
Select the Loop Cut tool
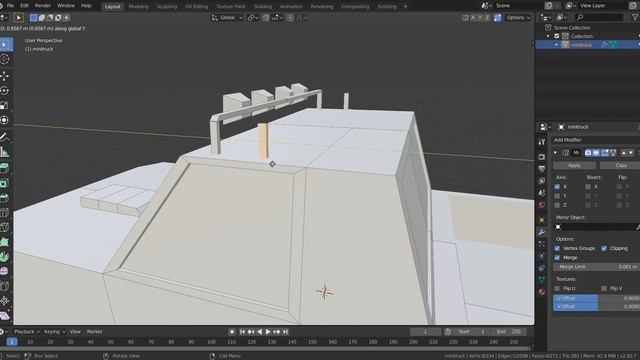[5, 213]
